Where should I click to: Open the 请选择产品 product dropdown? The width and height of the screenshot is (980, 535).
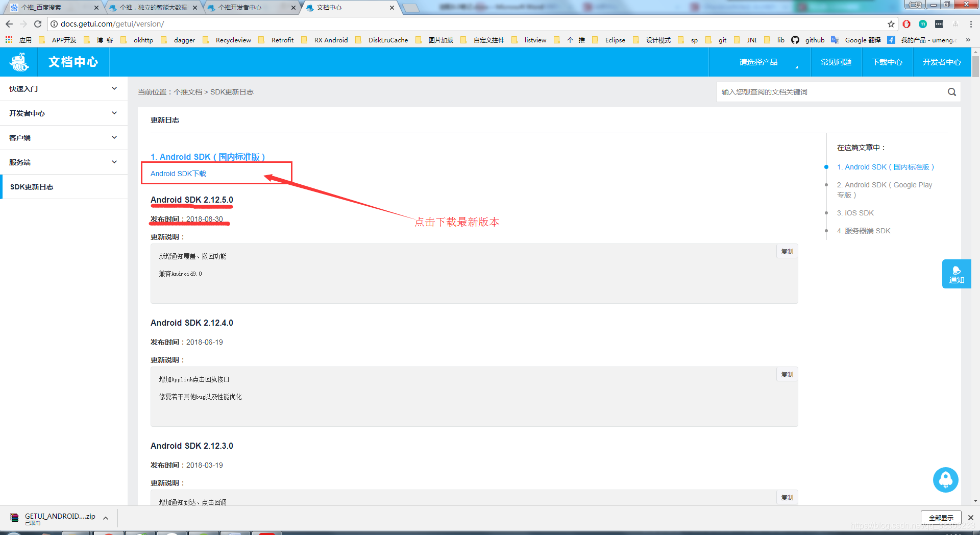click(759, 62)
